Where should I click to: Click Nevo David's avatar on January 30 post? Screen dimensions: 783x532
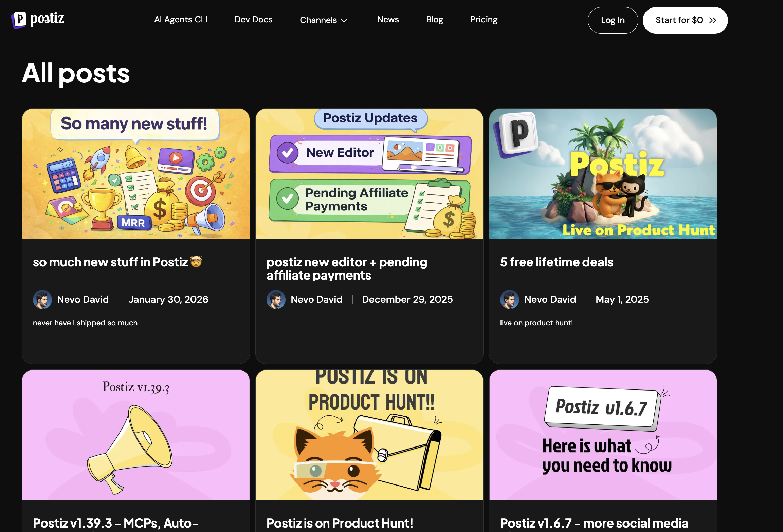tap(42, 299)
